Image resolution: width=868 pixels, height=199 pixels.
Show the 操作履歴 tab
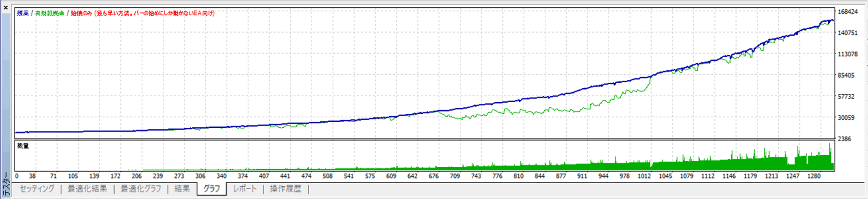(285, 189)
